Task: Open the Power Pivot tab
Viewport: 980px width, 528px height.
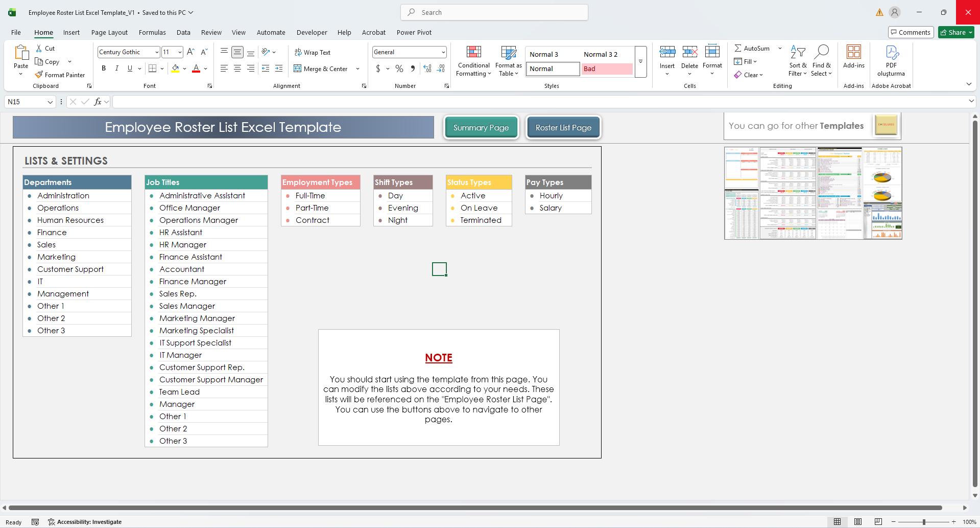Action: [x=414, y=32]
